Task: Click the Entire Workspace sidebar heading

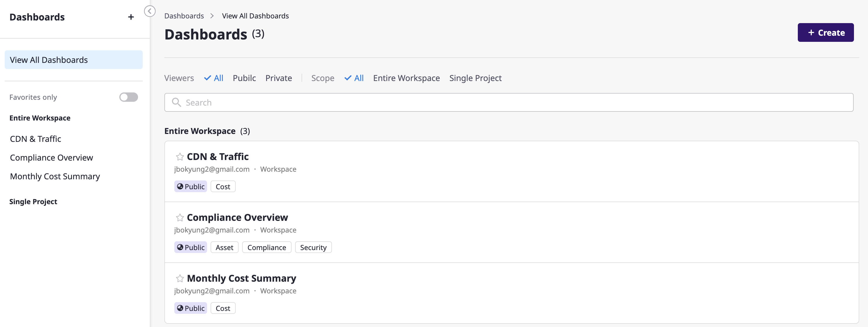Action: [x=40, y=118]
